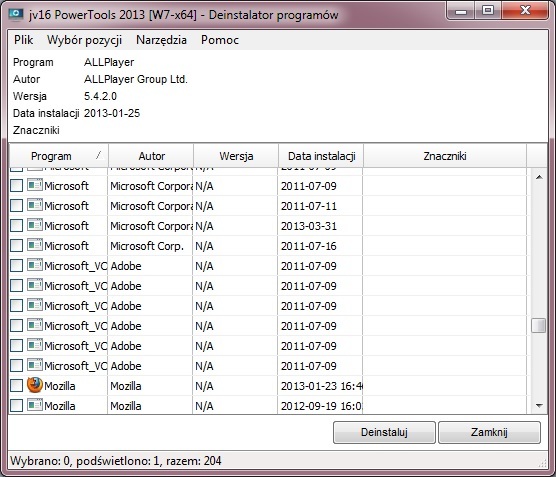The height and width of the screenshot is (477, 556).
Task: Open the Narzędzia menu
Action: point(161,40)
